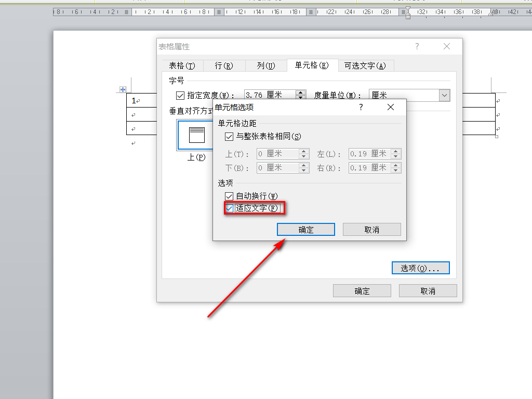
Task: Select the top vertical alignment thumbnail
Action: pos(197,135)
